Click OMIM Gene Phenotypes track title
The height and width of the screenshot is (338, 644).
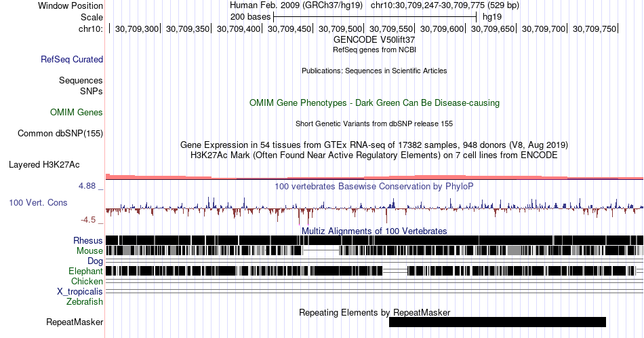(374, 102)
